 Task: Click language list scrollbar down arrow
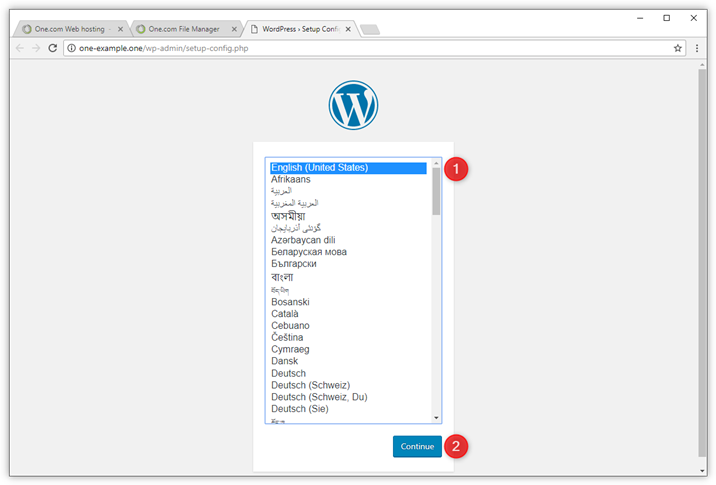tap(436, 418)
